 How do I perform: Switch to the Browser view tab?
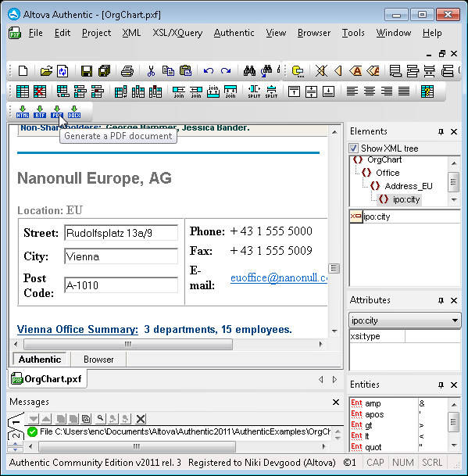[x=98, y=360]
